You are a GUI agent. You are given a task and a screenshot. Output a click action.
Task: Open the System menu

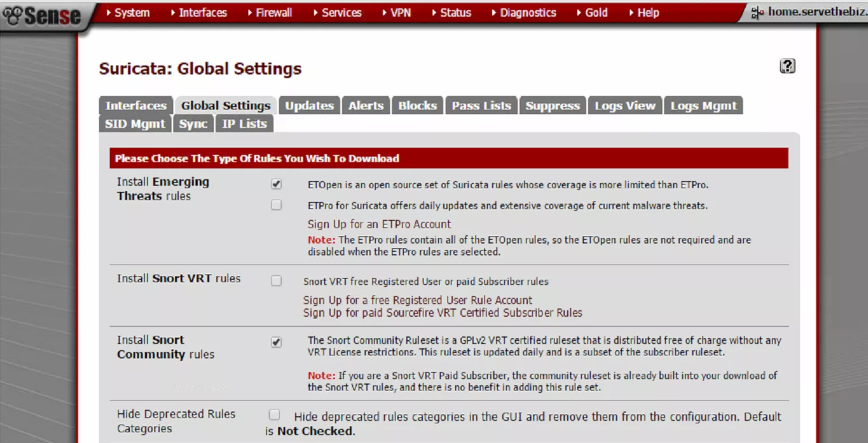click(x=127, y=13)
